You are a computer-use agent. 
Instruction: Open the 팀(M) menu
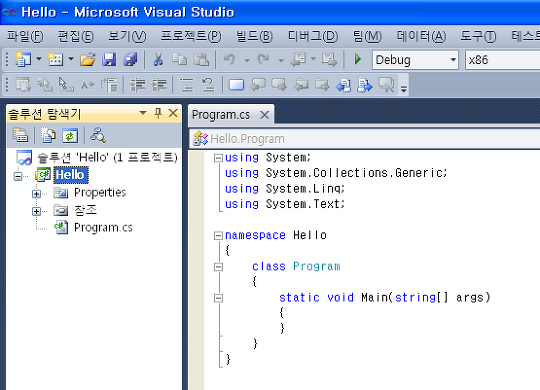click(367, 36)
